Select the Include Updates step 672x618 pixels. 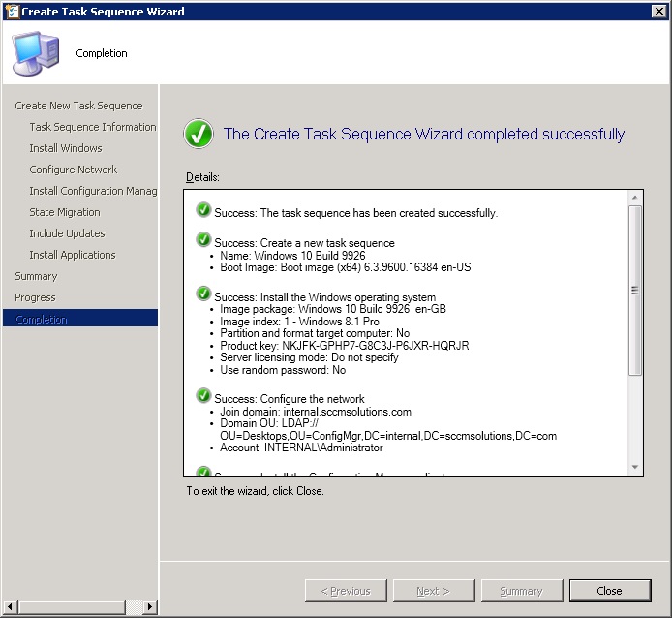tap(67, 233)
